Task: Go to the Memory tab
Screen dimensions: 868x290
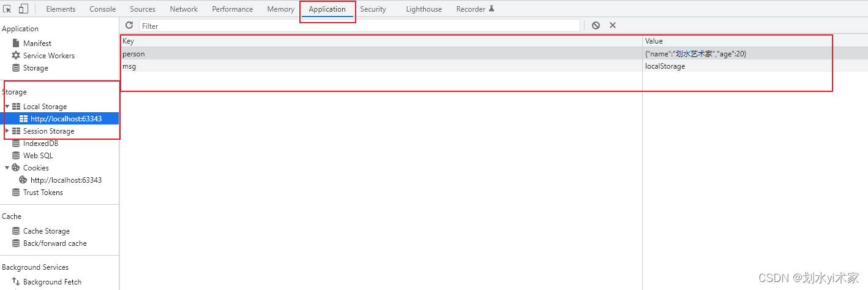Action: click(281, 9)
